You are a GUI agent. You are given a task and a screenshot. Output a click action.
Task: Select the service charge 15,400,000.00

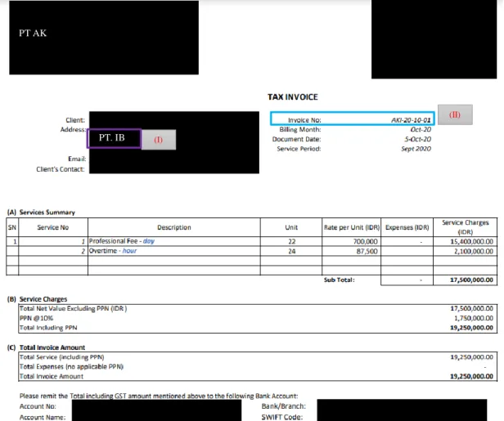tap(471, 241)
